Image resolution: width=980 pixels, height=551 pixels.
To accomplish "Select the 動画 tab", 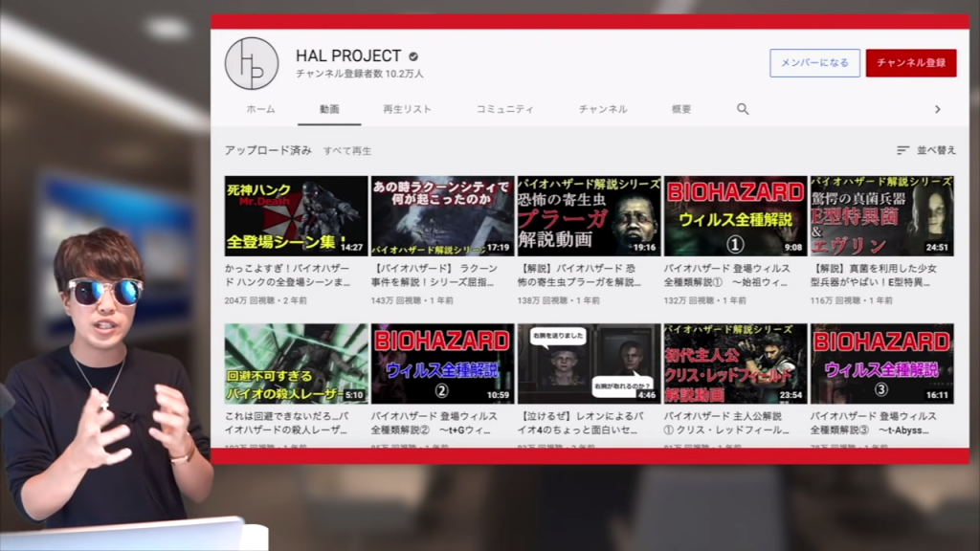I will 329,109.
